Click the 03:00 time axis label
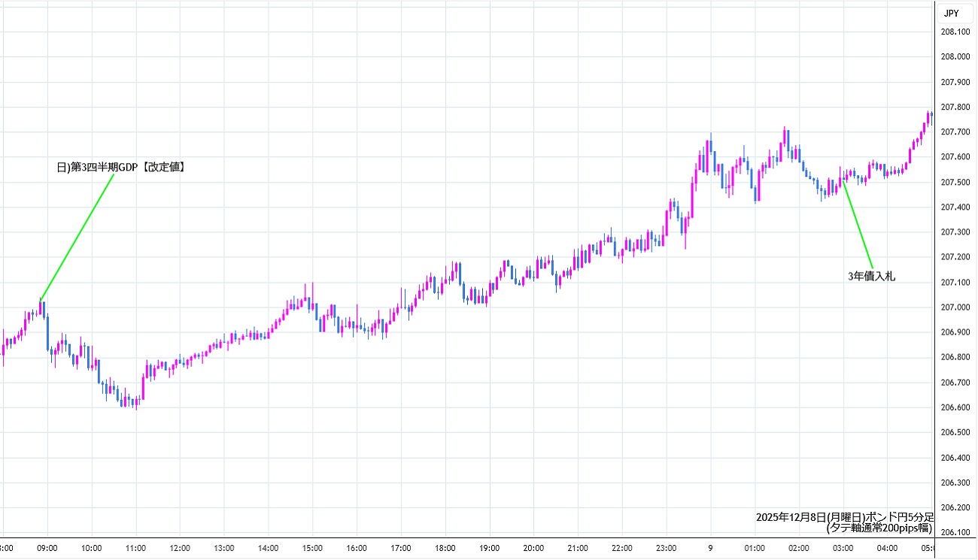This screenshot has height=560, width=978. [x=843, y=548]
